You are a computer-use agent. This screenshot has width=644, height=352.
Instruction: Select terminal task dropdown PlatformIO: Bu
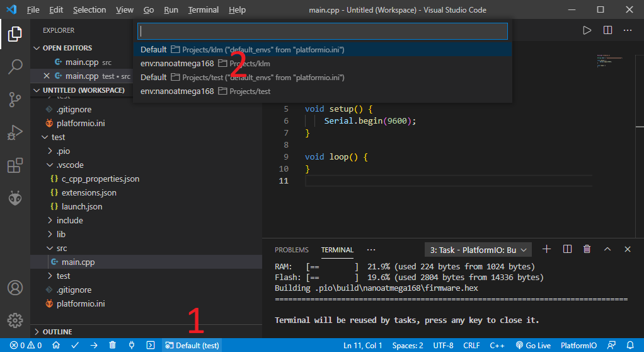[x=478, y=250]
